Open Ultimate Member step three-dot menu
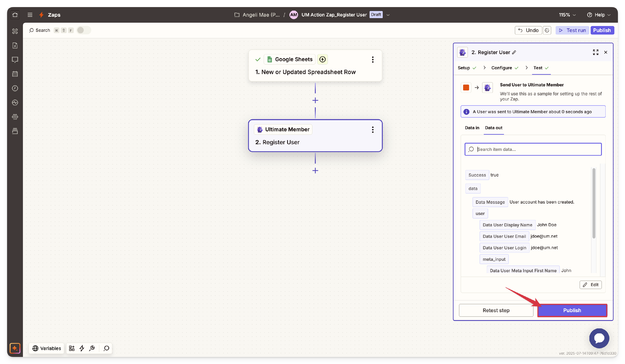This screenshot has height=364, width=625. click(x=372, y=130)
